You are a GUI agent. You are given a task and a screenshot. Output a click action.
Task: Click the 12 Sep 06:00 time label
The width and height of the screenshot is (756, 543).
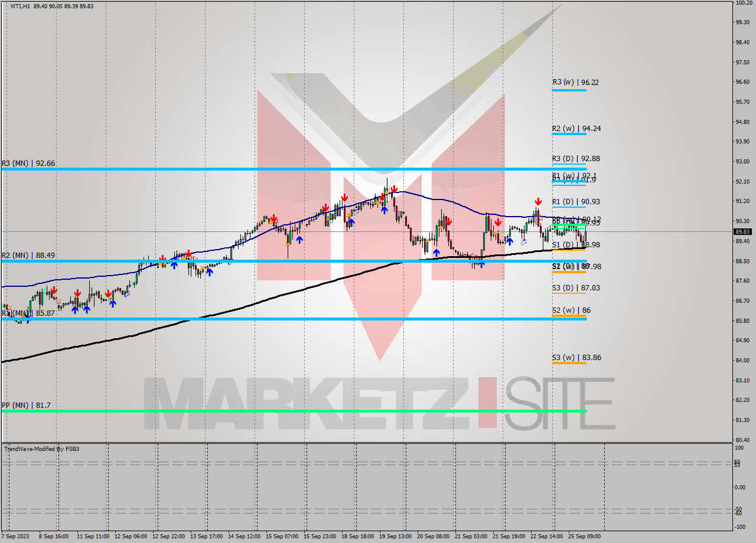pos(131,537)
